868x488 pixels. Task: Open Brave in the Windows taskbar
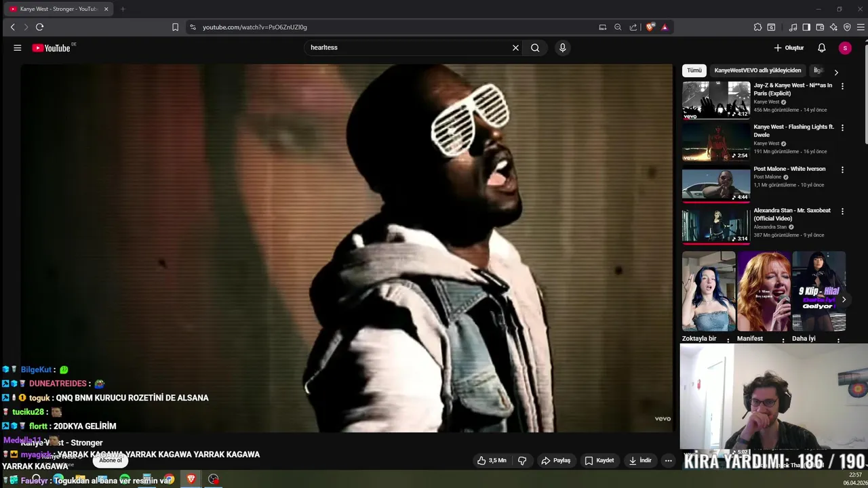click(x=191, y=479)
